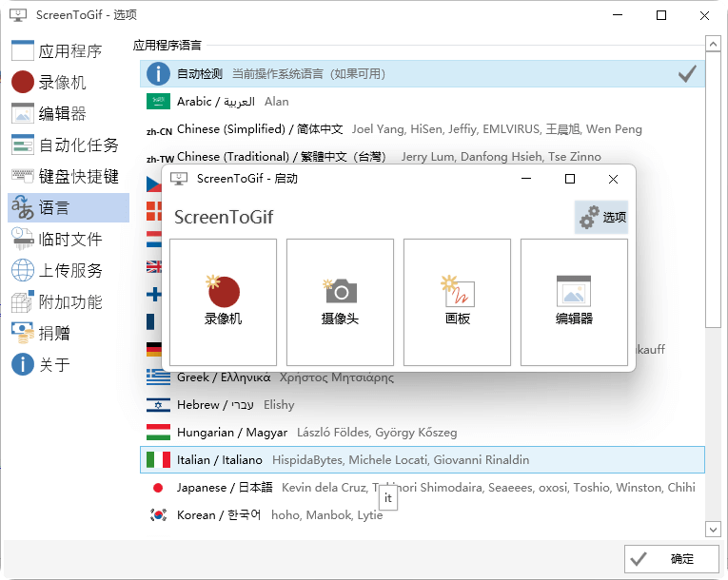Screen dimensions: 728x580
Task: Click the Israeli flag icon for Hebrew
Action: tap(158, 405)
